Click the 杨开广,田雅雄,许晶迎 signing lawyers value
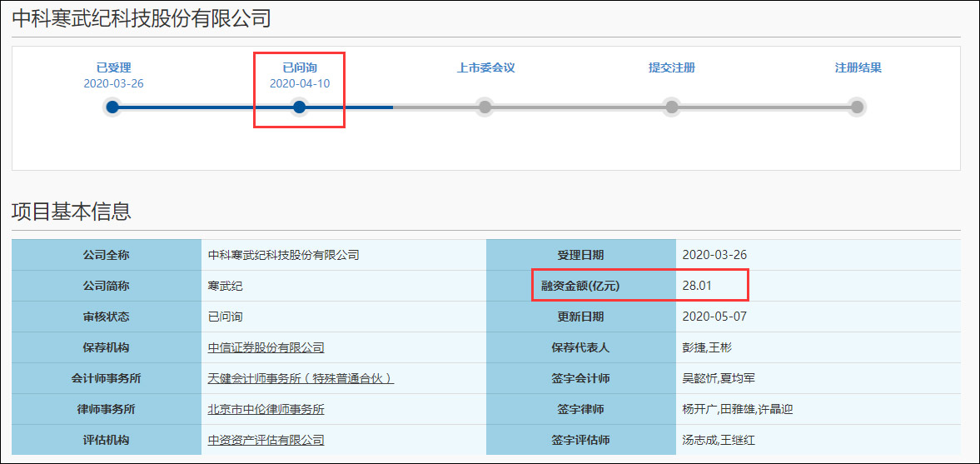This screenshot has width=980, height=464. coord(738,410)
